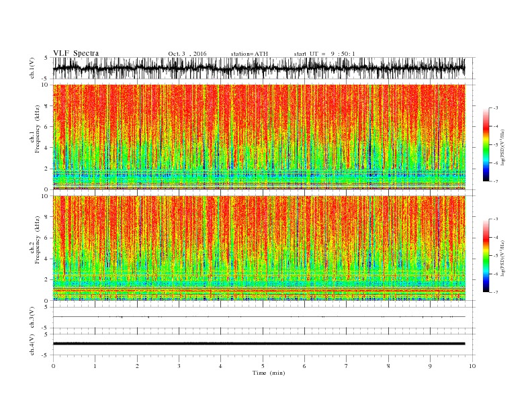Click the flat ch.3 voltage trace
Viewport: 532px width, 411px height.
click(x=259, y=317)
